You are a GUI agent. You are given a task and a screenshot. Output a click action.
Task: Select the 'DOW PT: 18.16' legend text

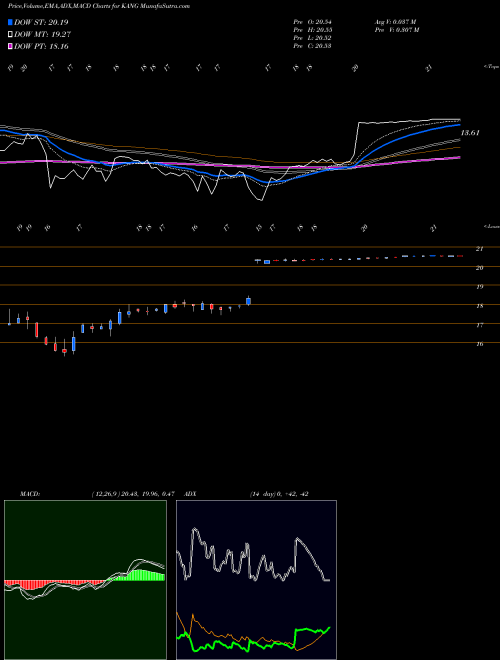pos(41,46)
